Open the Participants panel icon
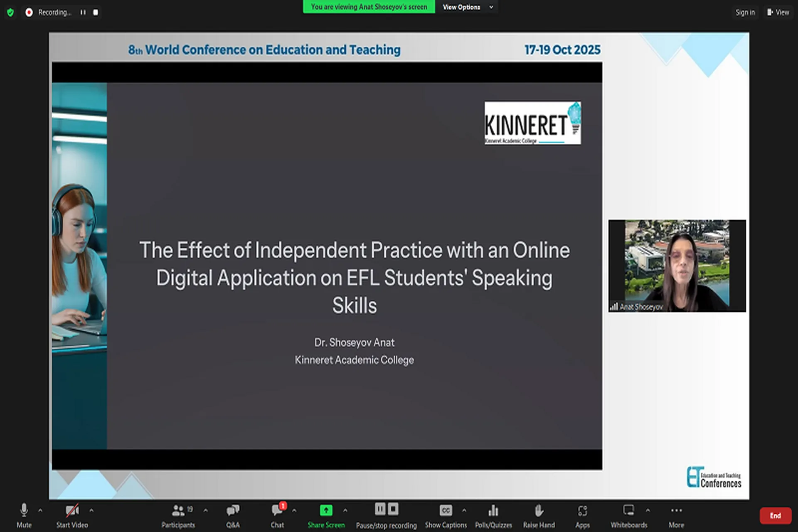This screenshot has width=798, height=532. coord(178,510)
